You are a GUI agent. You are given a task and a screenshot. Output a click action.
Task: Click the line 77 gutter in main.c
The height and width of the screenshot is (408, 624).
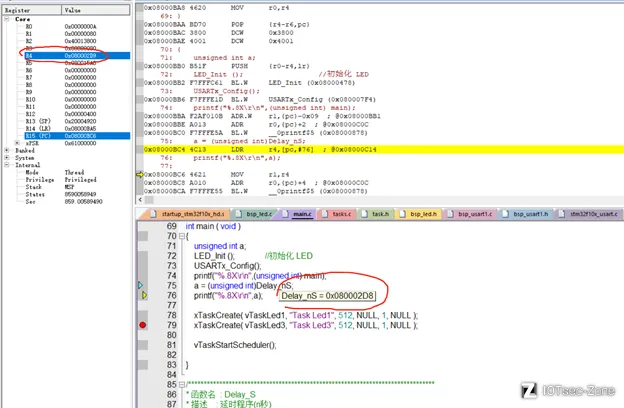pyautogui.click(x=143, y=305)
